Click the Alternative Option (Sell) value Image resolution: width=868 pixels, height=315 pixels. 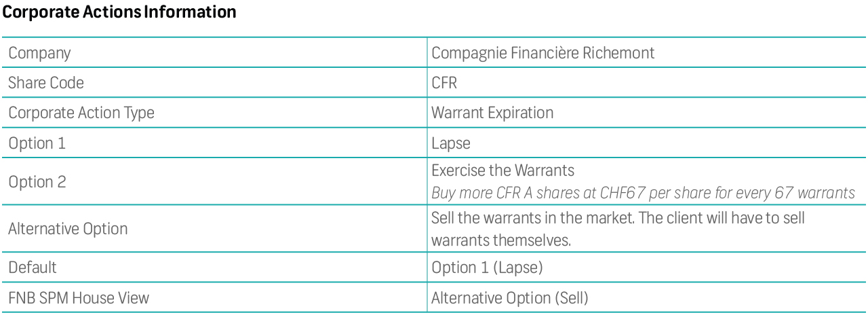pyautogui.click(x=510, y=297)
